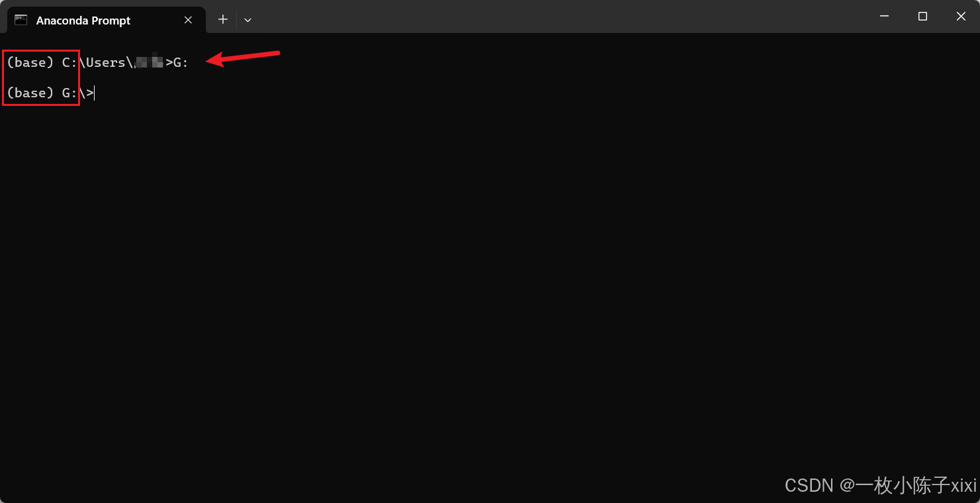980x503 pixels.
Task: Click the C: drive letter in first prompt
Action: click(x=69, y=62)
